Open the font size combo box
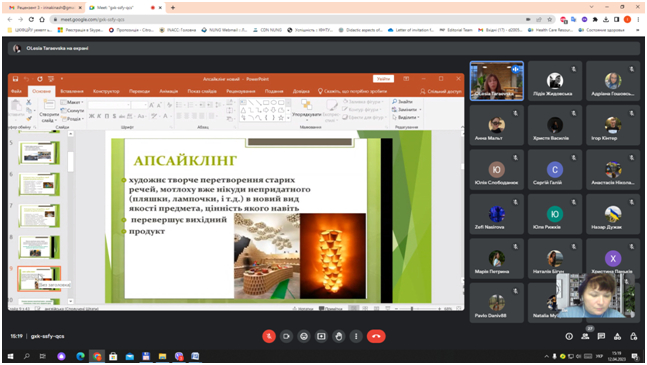The height and width of the screenshot is (365, 647). pos(139,105)
